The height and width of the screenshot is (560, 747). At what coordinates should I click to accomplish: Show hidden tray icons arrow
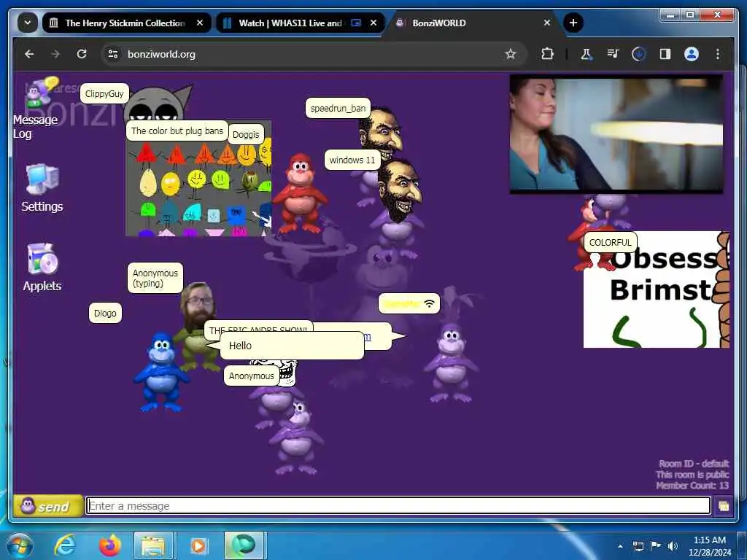click(x=620, y=545)
